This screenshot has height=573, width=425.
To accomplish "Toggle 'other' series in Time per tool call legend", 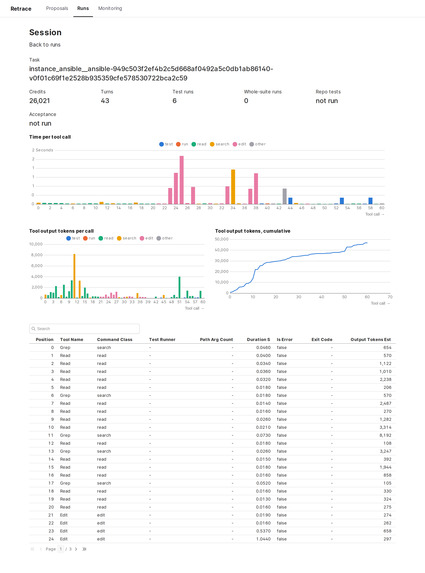I will 258,144.
